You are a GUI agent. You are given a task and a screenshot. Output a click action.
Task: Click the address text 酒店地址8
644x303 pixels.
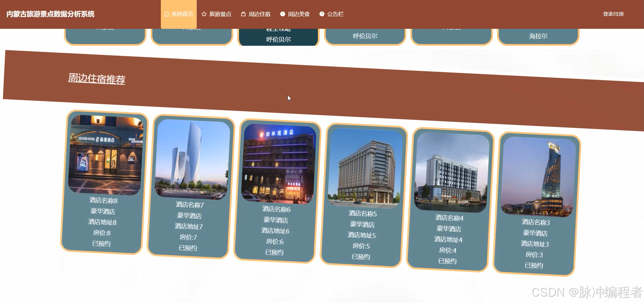click(x=102, y=222)
